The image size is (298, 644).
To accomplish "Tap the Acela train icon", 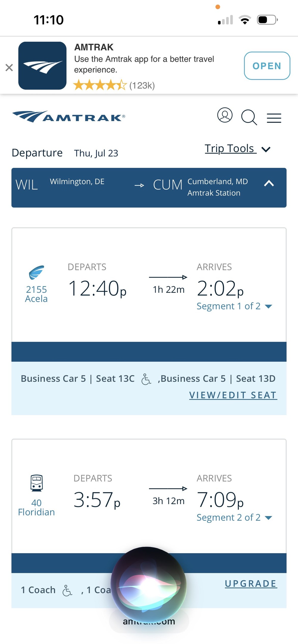I will click(36, 272).
